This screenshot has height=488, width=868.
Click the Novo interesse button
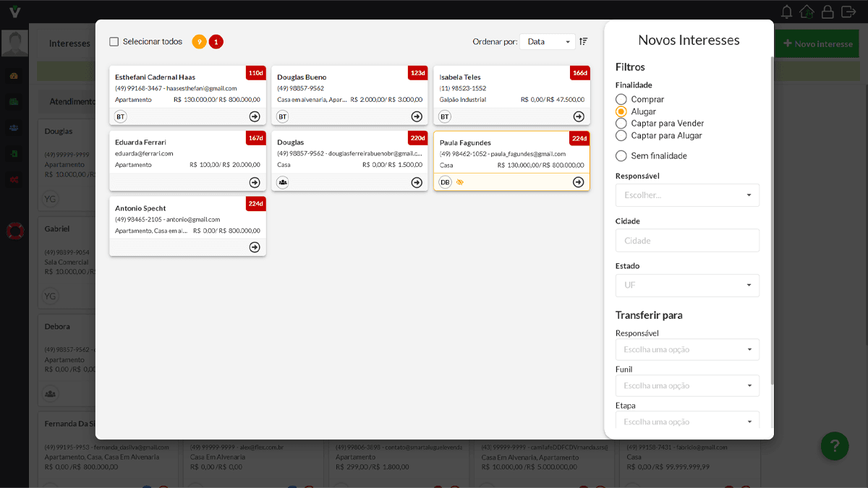(x=817, y=43)
